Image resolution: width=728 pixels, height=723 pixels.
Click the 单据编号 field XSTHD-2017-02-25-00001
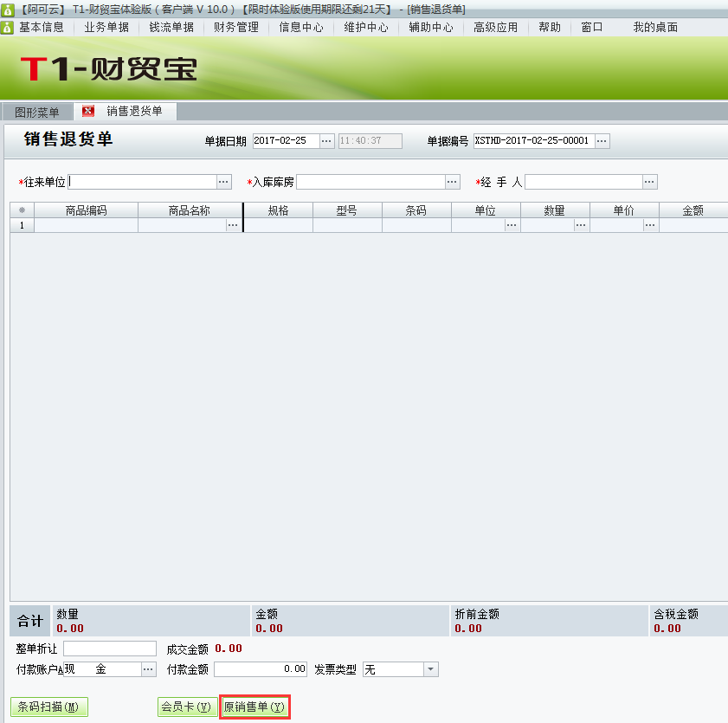click(x=534, y=140)
